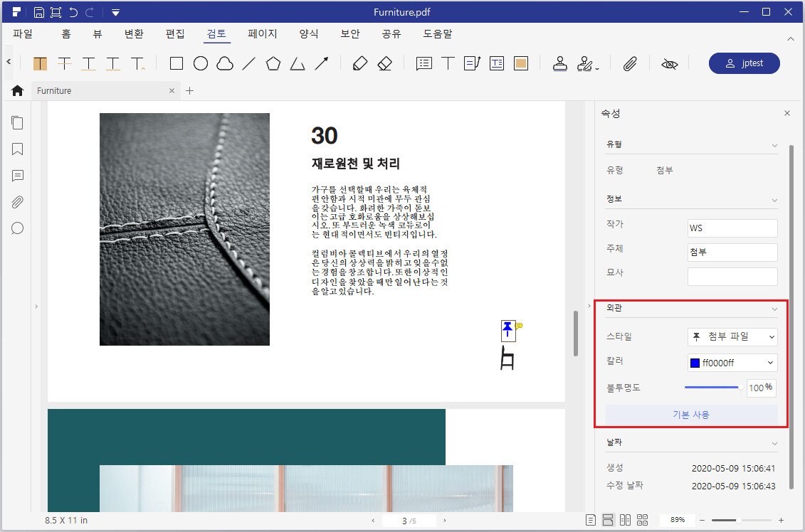This screenshot has width=805, height=532.
Task: Select the Polygon shape tool
Action: tap(273, 63)
